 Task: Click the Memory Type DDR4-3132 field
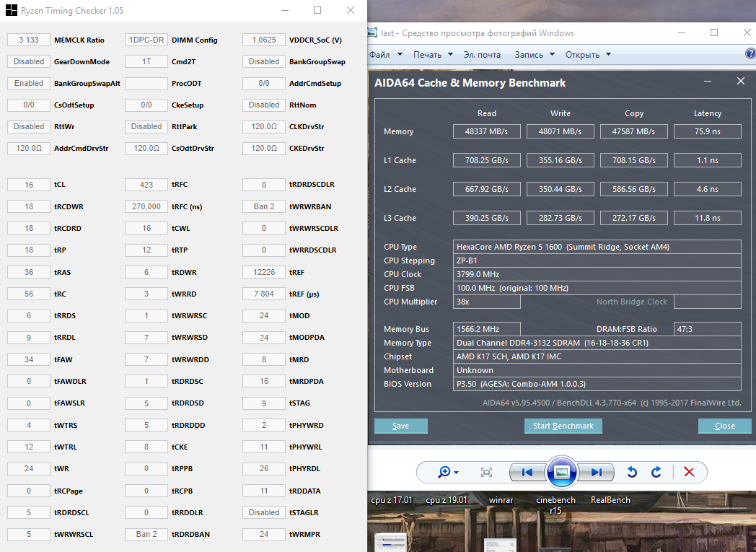597,343
